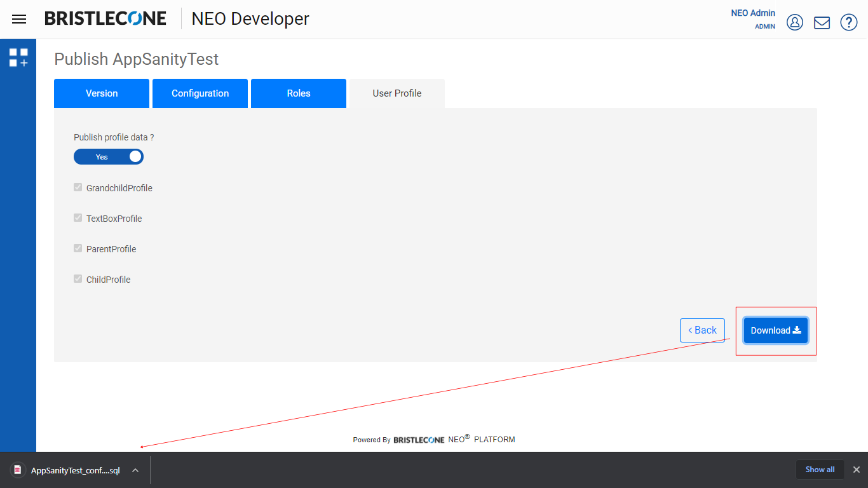This screenshot has width=868, height=488.
Task: Click the add application grid icon
Action: pyautogui.click(x=18, y=57)
